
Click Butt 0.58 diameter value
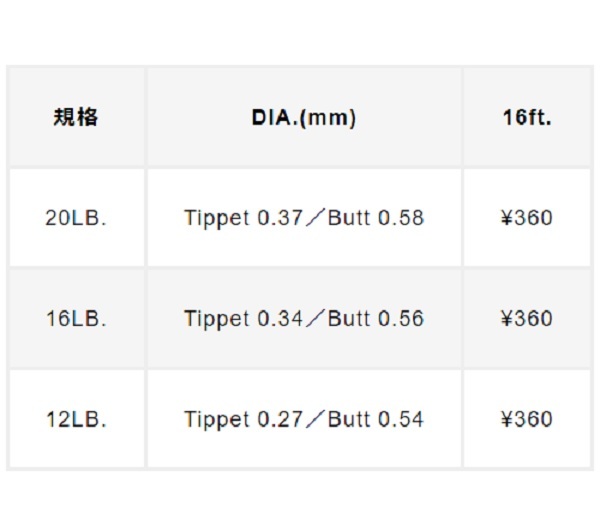tap(376, 218)
